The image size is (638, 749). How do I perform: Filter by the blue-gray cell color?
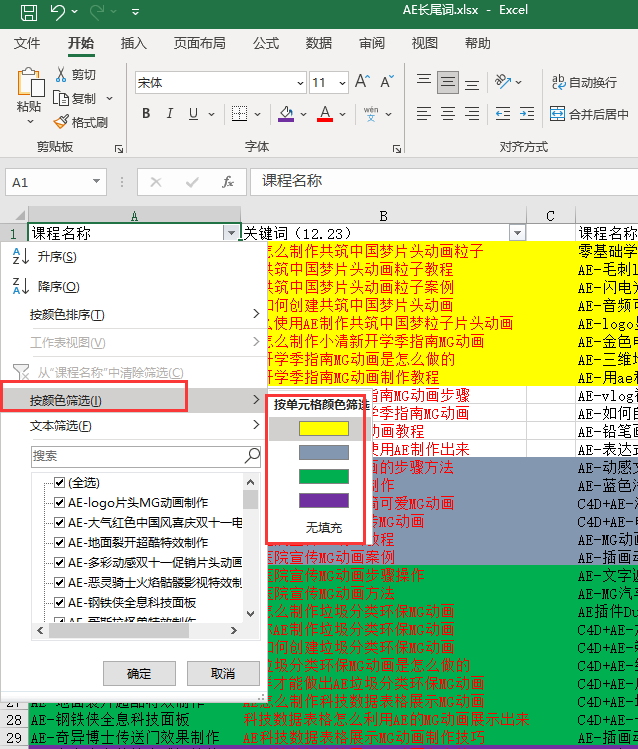324,452
